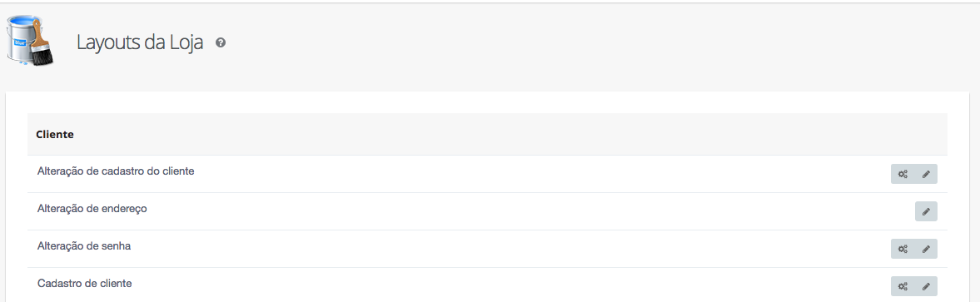Click the pencil icon for Alteração de endereço

926,211
